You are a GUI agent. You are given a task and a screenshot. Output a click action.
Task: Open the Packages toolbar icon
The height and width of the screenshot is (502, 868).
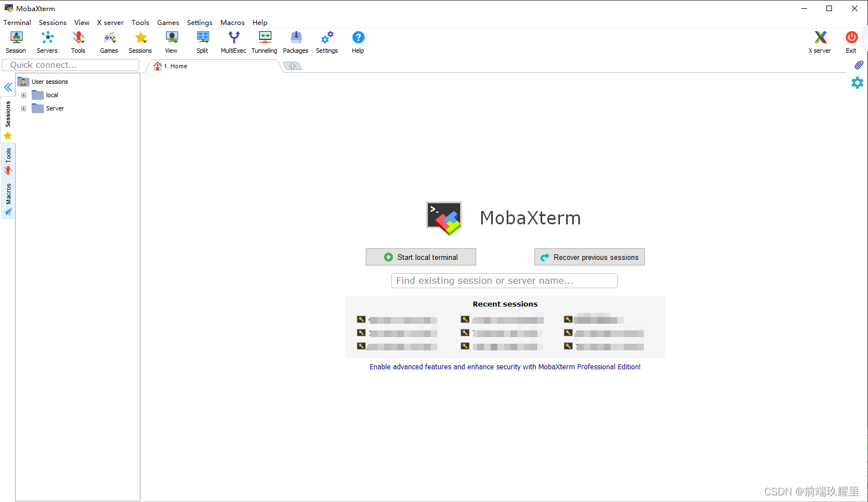pos(296,42)
